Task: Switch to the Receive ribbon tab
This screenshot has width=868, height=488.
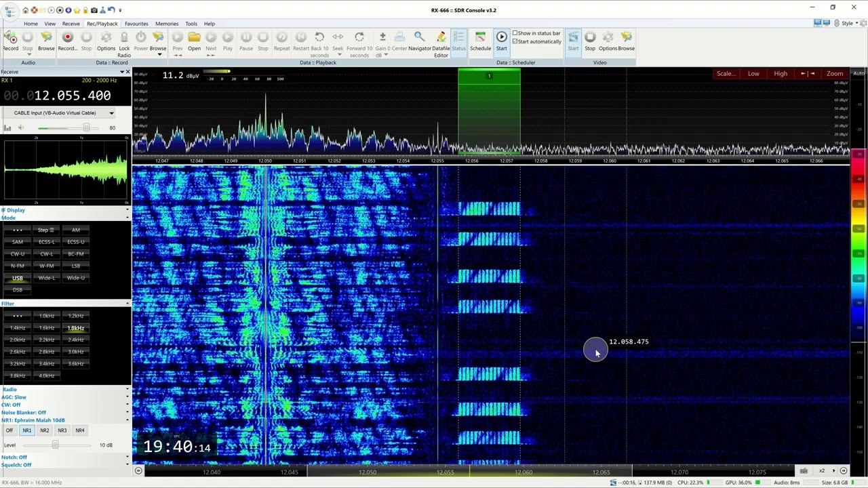Action: pyautogui.click(x=71, y=24)
